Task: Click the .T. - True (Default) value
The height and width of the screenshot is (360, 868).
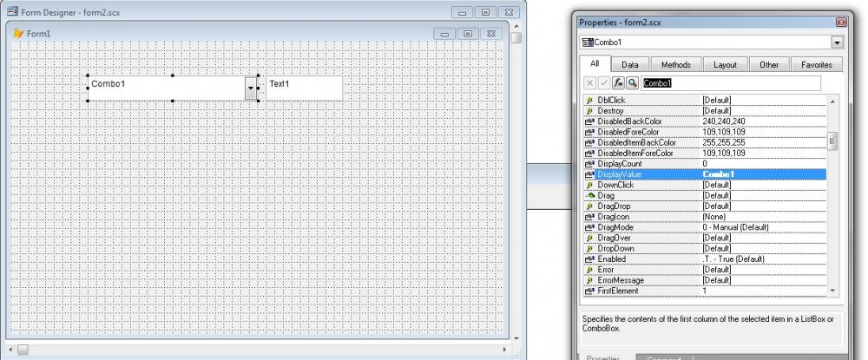Action: (x=733, y=259)
